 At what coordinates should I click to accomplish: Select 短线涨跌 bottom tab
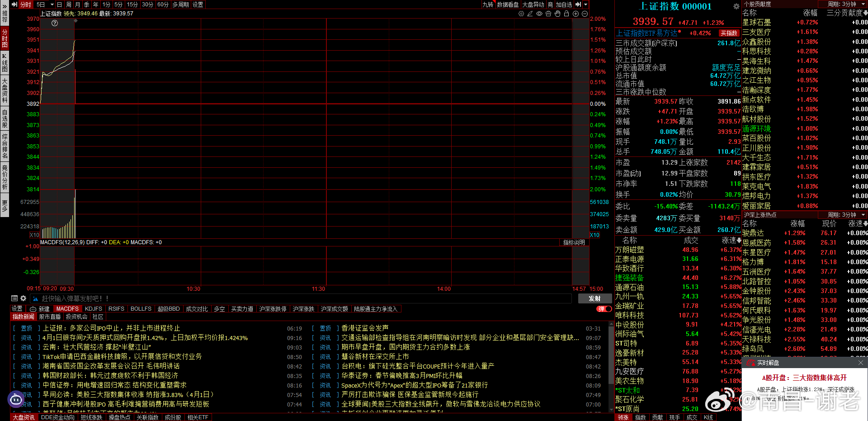(91, 417)
